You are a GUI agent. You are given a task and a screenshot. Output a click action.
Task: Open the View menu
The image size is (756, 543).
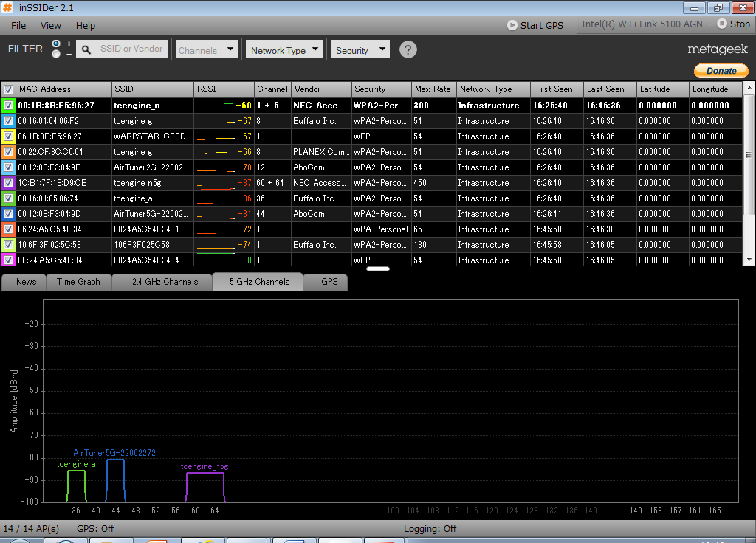(x=51, y=26)
